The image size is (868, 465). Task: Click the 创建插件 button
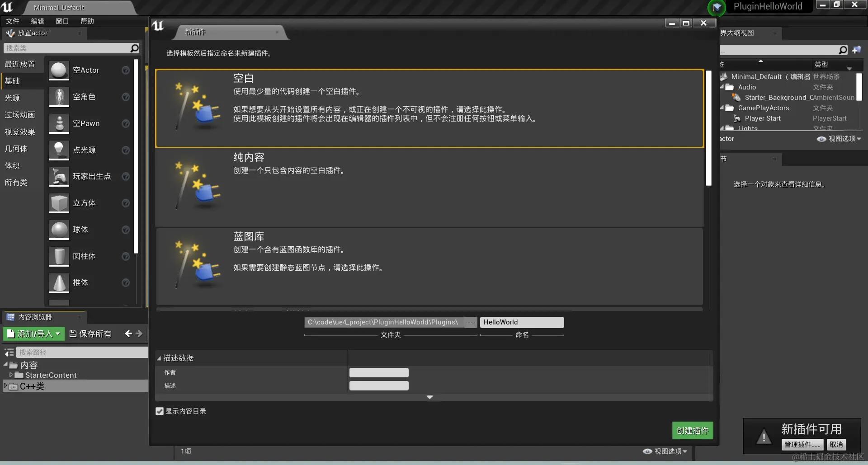click(693, 431)
